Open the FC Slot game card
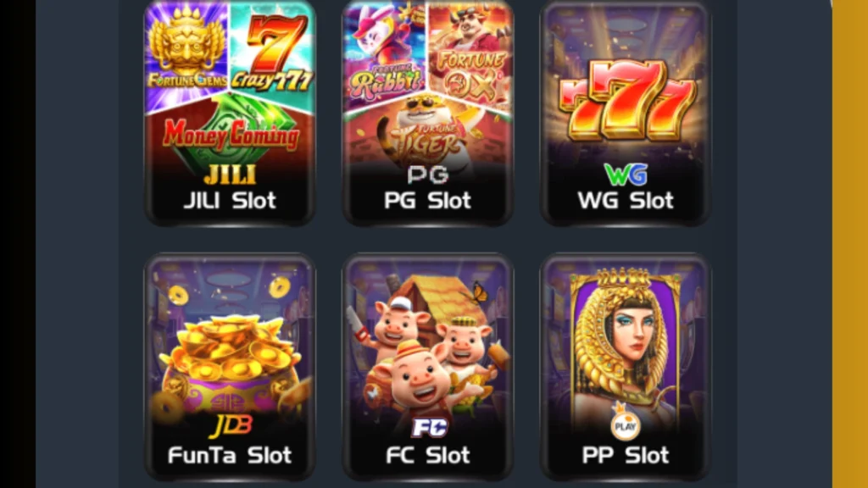 (x=428, y=367)
